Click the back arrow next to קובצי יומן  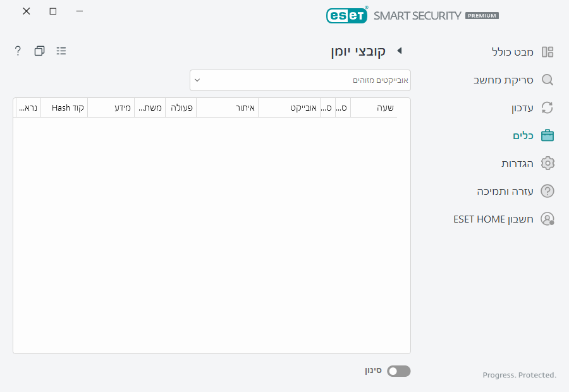399,51
